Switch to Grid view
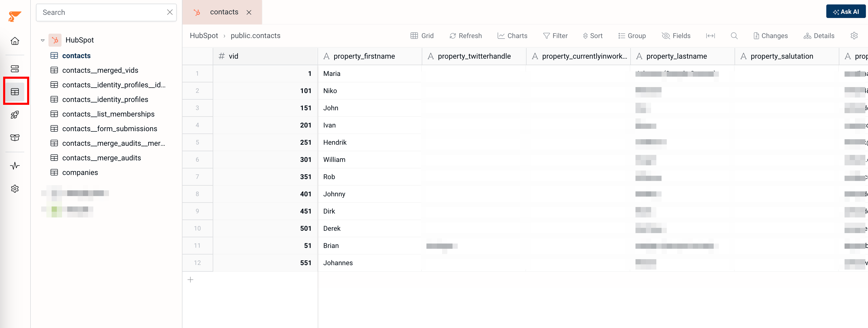Screen dimensions: 868x328 pos(422,36)
